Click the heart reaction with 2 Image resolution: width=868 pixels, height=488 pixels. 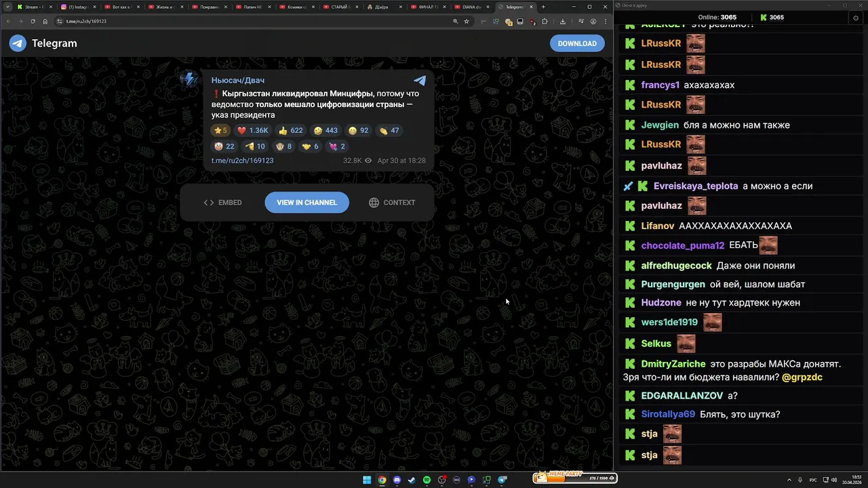coord(337,146)
